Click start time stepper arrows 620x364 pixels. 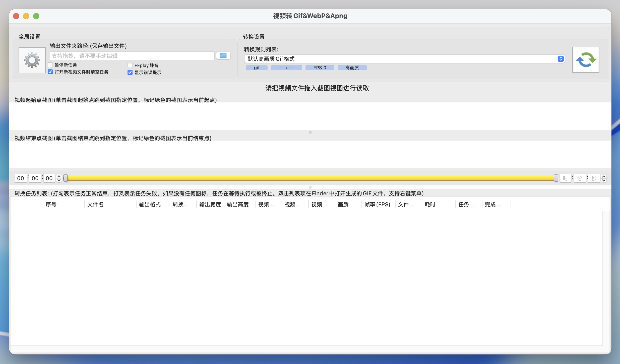point(59,178)
